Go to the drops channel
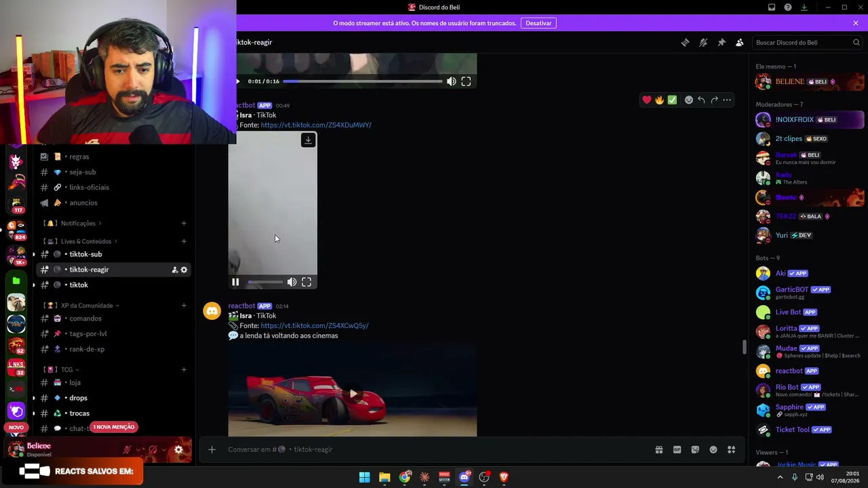Screen dimensions: 868x488 coord(113,398)
